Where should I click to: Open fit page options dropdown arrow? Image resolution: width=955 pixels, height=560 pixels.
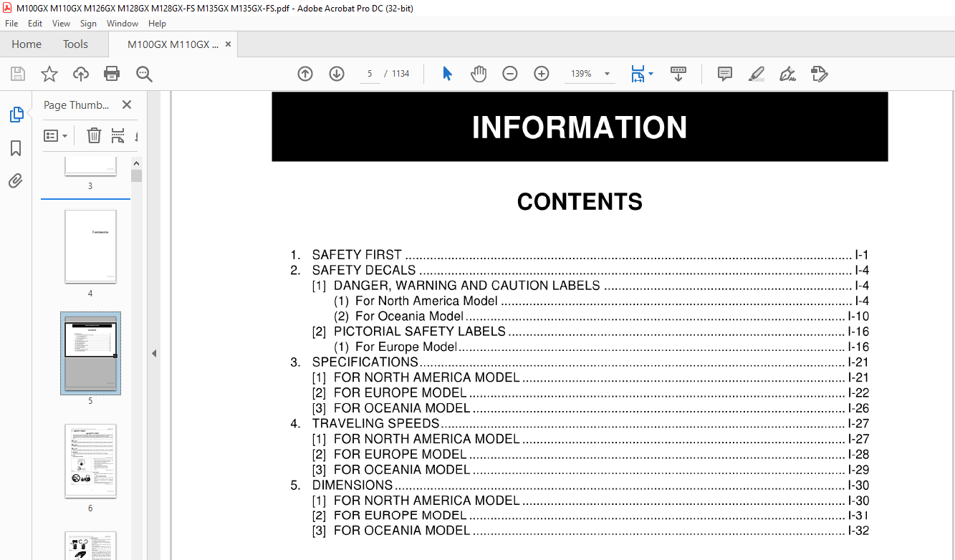point(651,74)
